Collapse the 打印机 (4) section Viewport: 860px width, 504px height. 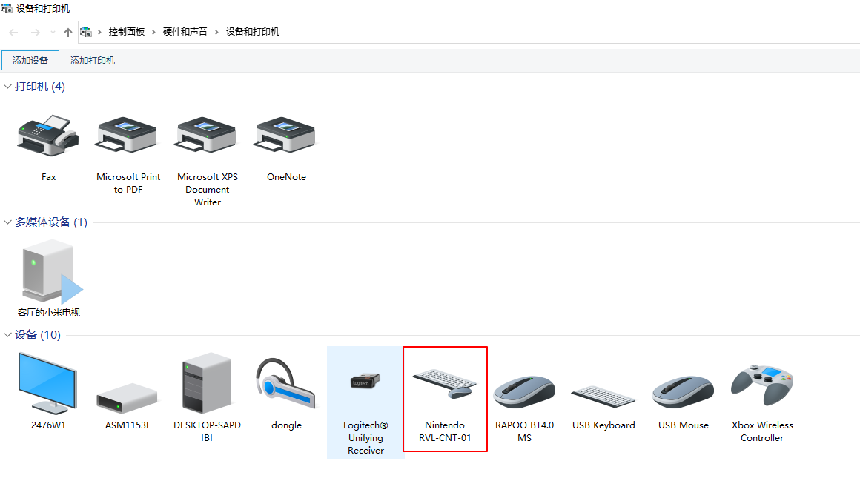coord(7,87)
